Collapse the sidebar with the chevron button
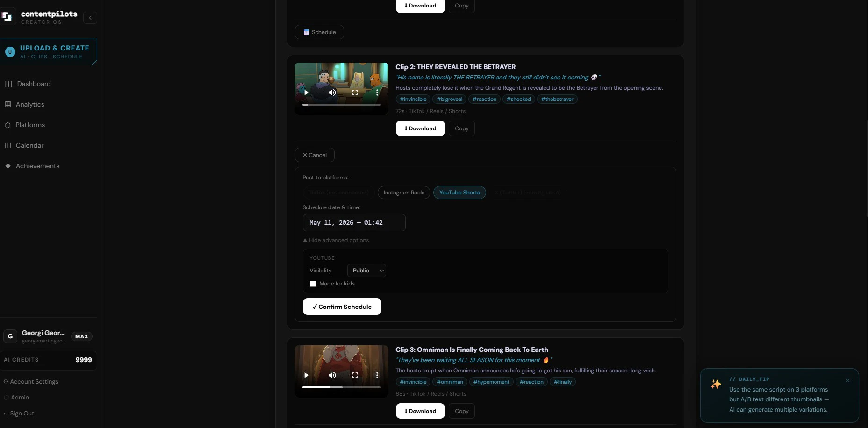The image size is (868, 428). click(90, 18)
